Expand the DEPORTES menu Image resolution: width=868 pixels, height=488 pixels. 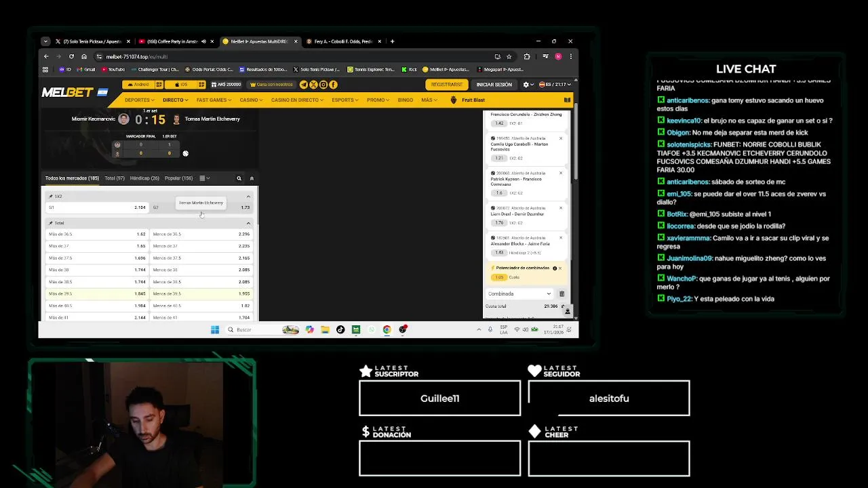click(140, 100)
